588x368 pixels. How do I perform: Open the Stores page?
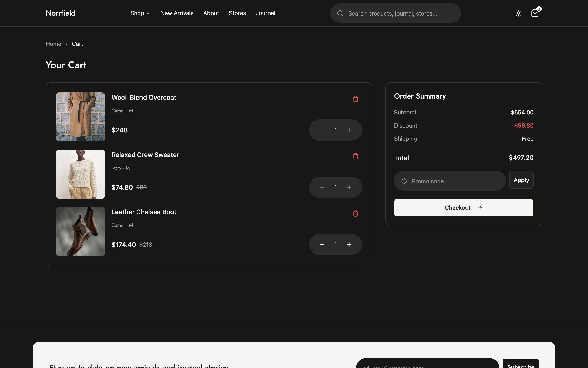point(237,13)
